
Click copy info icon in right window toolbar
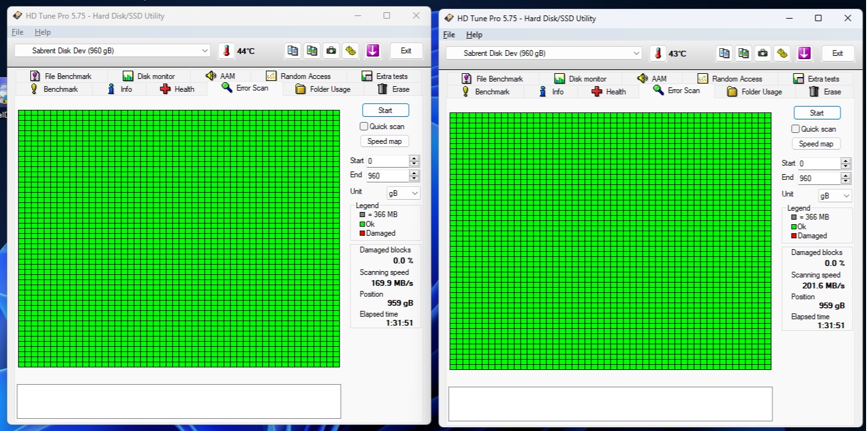click(724, 53)
